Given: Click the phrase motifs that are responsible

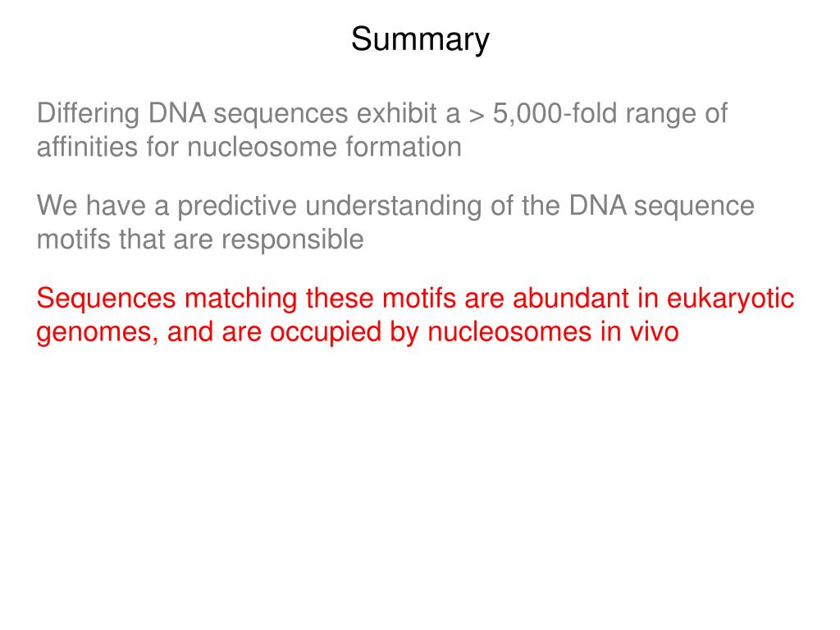Looking at the screenshot, I should coord(200,239).
